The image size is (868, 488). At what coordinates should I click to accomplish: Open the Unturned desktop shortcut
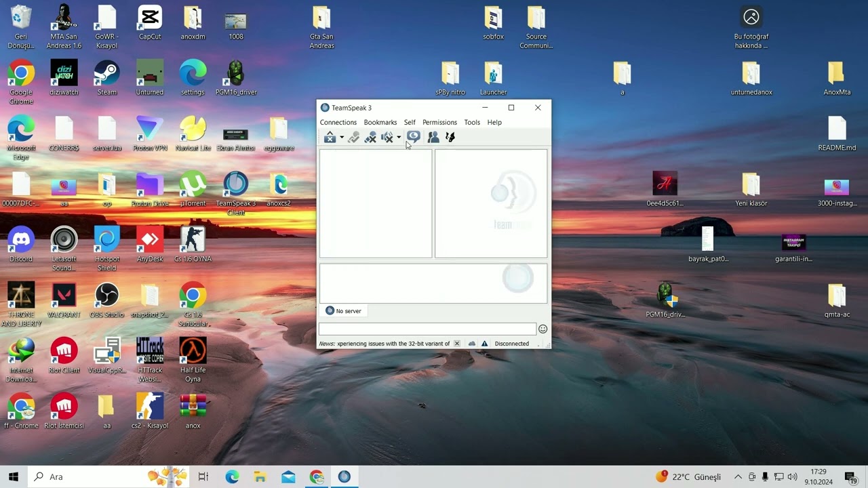tap(150, 78)
